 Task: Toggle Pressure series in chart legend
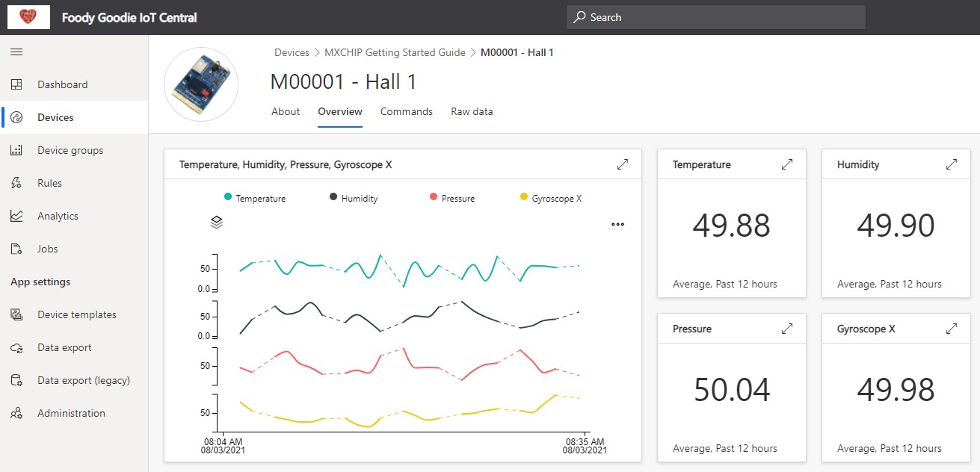point(452,198)
